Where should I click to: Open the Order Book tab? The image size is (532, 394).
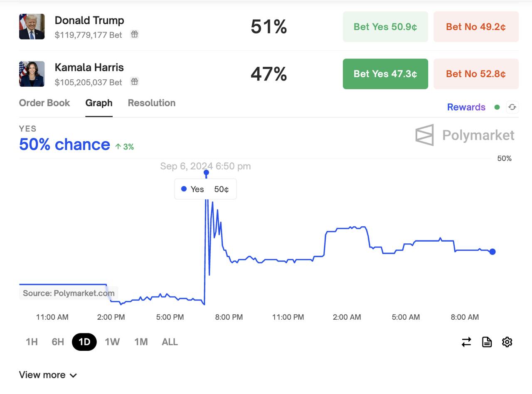coord(44,103)
